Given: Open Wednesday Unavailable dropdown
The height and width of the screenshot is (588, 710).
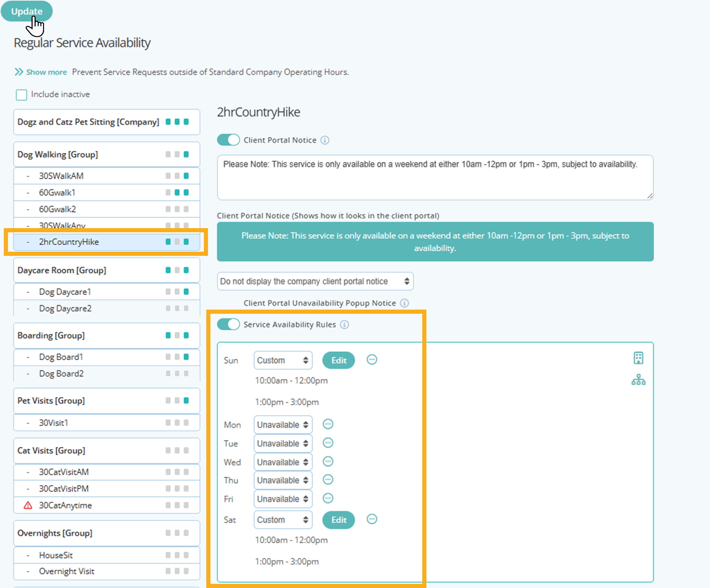Looking at the screenshot, I should 283,462.
